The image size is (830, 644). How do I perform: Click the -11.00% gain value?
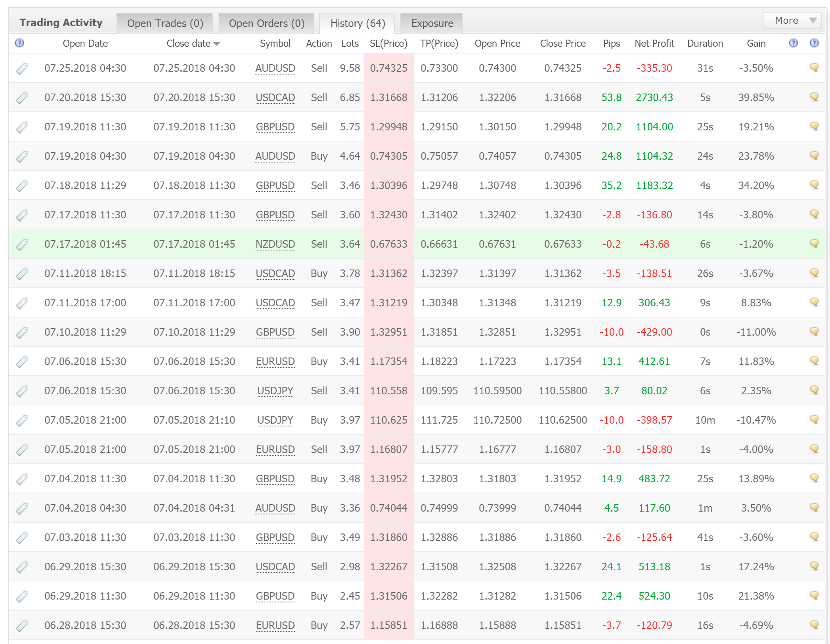coord(756,332)
